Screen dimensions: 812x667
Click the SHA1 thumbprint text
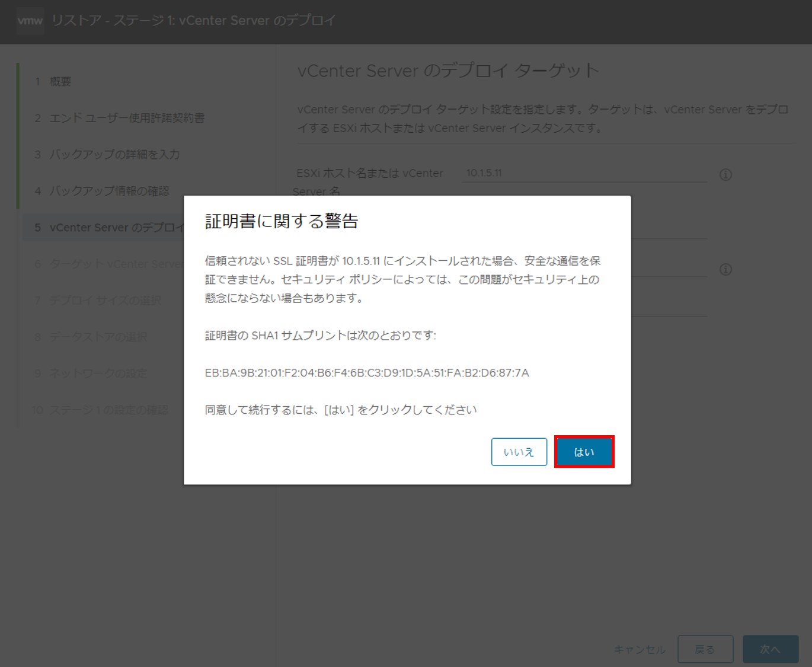tap(367, 373)
